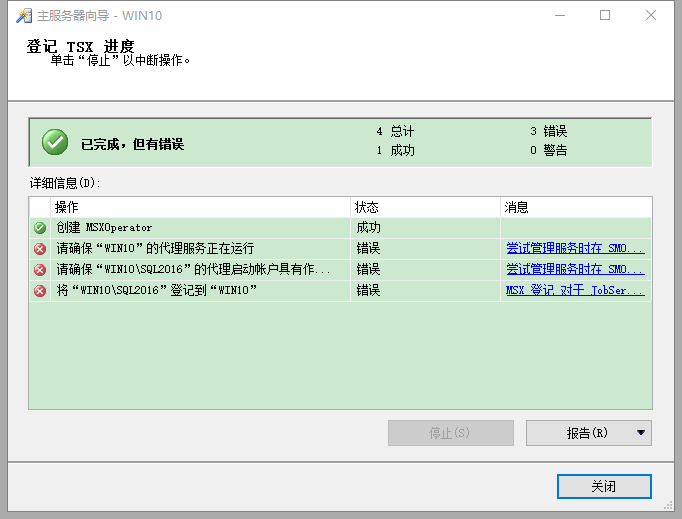Click green success icon beside 创建 MSXOperator

click(x=40, y=228)
